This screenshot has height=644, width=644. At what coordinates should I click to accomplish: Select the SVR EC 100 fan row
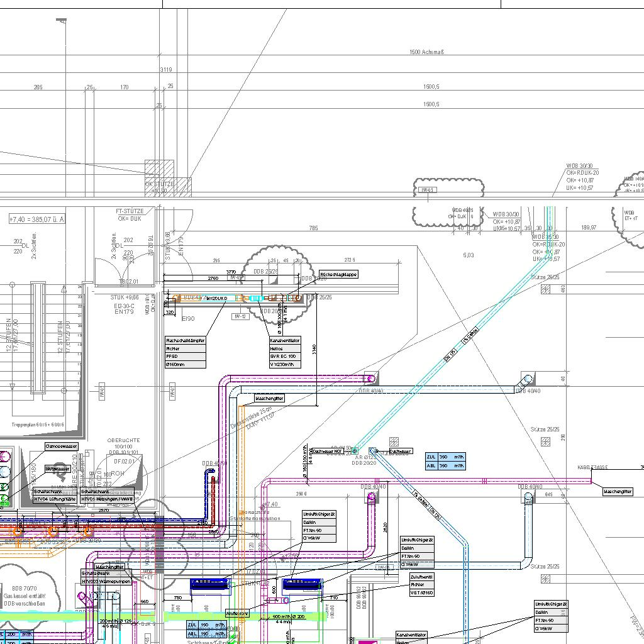[x=285, y=357]
